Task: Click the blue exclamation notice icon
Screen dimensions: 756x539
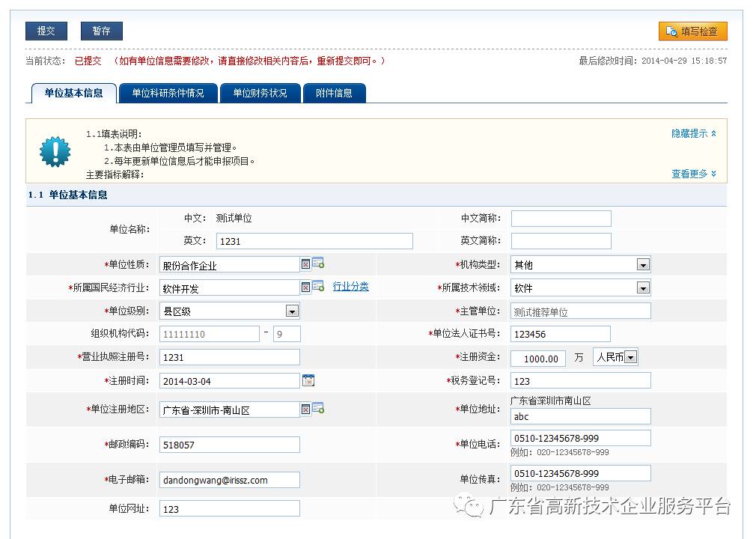Action: 55,151
